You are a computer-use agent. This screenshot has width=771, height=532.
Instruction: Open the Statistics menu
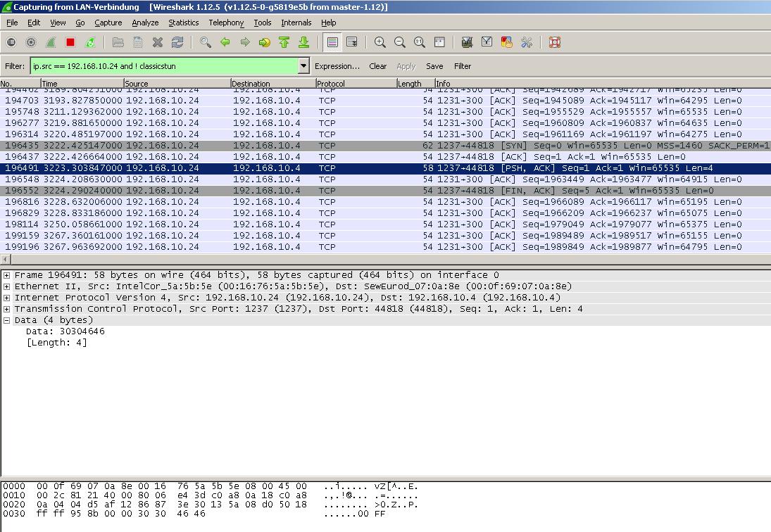(x=183, y=23)
